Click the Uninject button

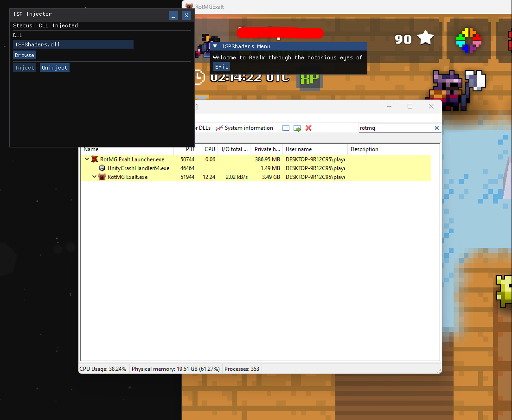click(x=55, y=68)
